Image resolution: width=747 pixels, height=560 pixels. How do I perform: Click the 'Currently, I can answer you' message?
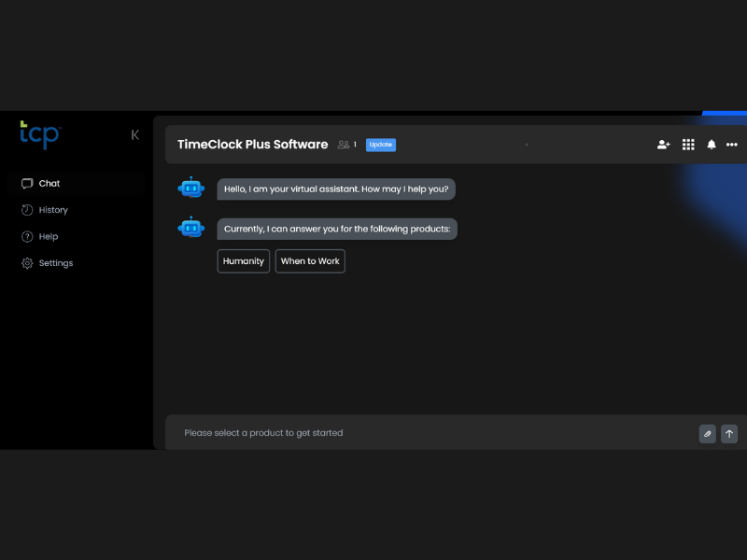tap(337, 229)
